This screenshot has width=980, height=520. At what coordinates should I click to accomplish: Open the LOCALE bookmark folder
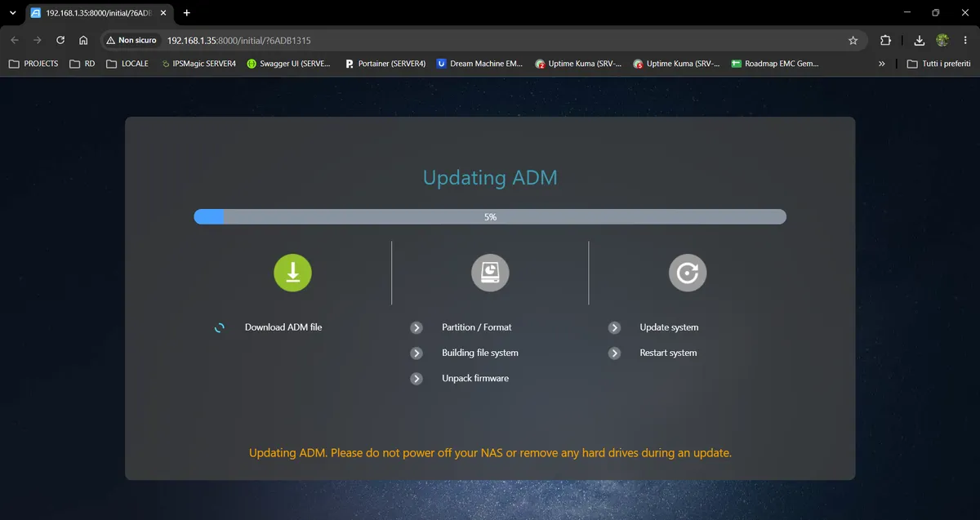point(128,64)
